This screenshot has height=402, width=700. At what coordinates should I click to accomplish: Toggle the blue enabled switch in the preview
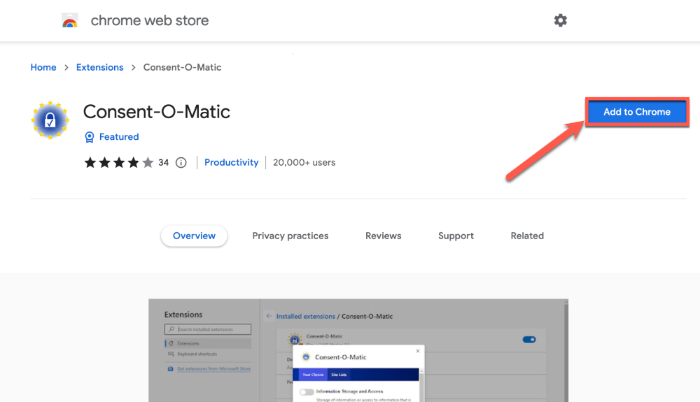[529, 339]
